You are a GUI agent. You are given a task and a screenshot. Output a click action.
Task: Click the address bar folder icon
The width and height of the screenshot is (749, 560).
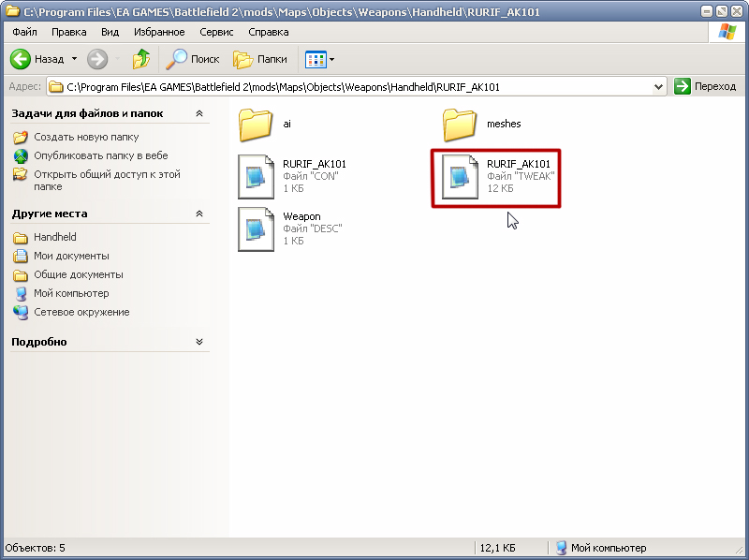(x=56, y=87)
